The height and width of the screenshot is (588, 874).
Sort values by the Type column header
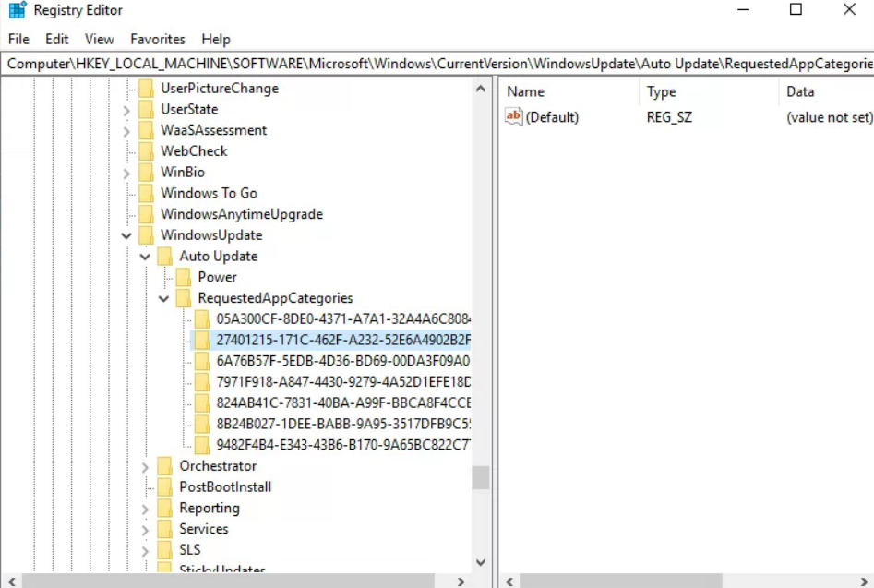709,91
